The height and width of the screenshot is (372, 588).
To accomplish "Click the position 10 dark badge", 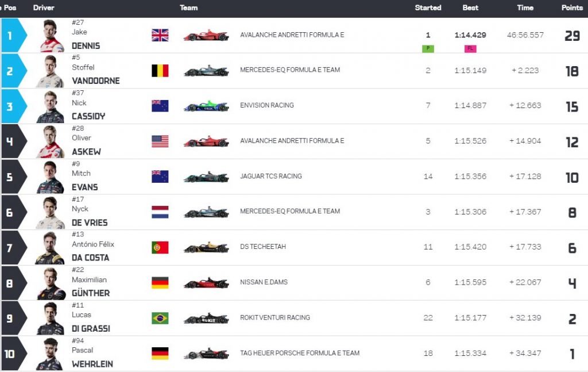I will (14, 354).
